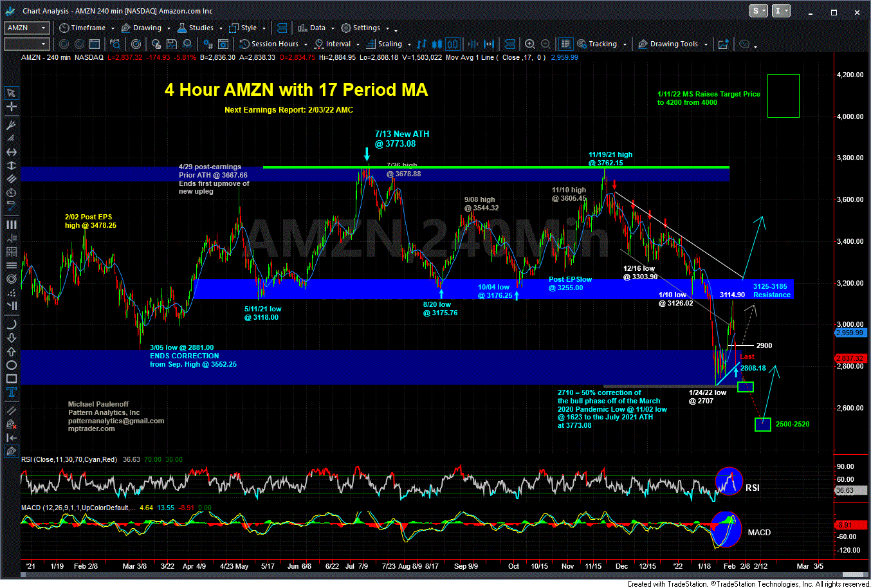Viewport: 871px width, 588px height.
Task: Expand the Session Hours dropdown arrow
Action: [306, 44]
